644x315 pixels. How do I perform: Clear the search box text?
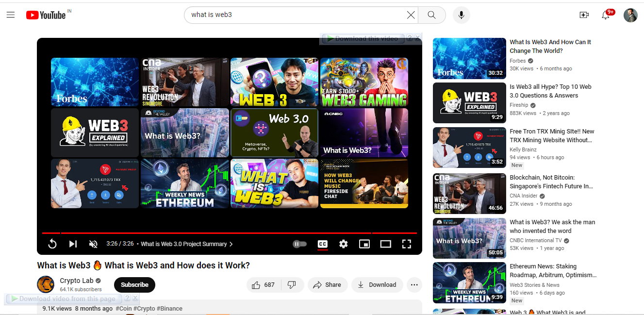(x=411, y=15)
